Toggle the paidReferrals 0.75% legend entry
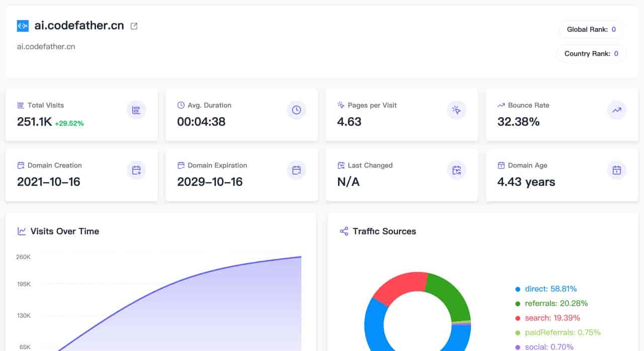The width and height of the screenshot is (644, 351). (558, 332)
